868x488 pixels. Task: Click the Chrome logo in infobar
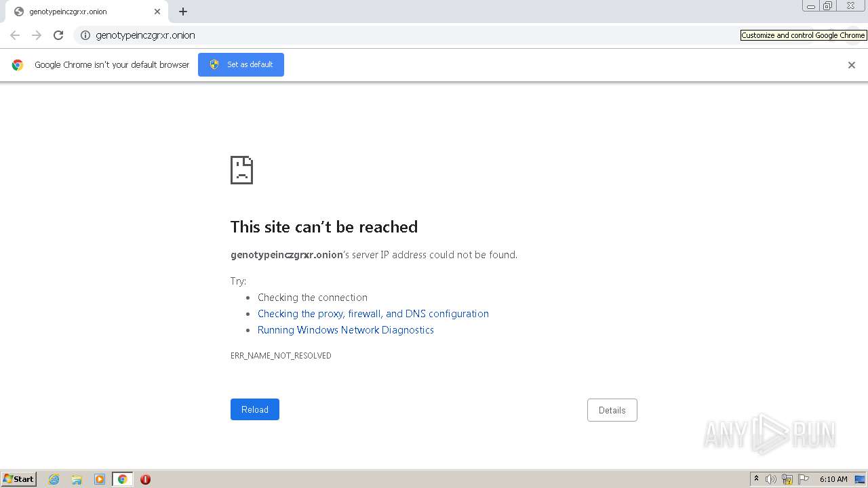(18, 65)
